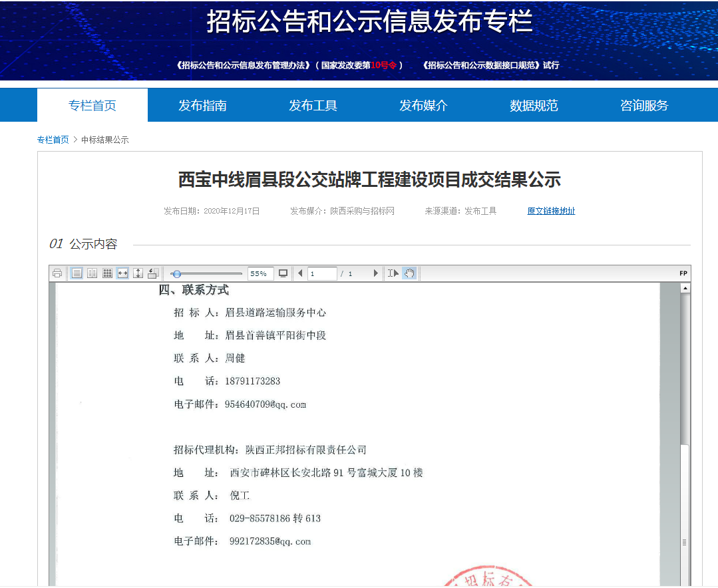Fit document to height
The image size is (718, 588).
point(138,273)
